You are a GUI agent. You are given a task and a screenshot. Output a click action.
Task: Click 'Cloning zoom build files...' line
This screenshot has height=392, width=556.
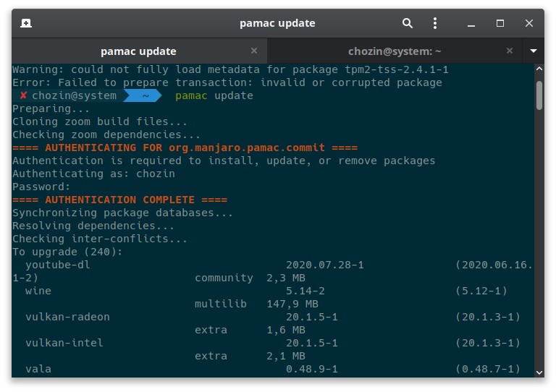[100, 122]
